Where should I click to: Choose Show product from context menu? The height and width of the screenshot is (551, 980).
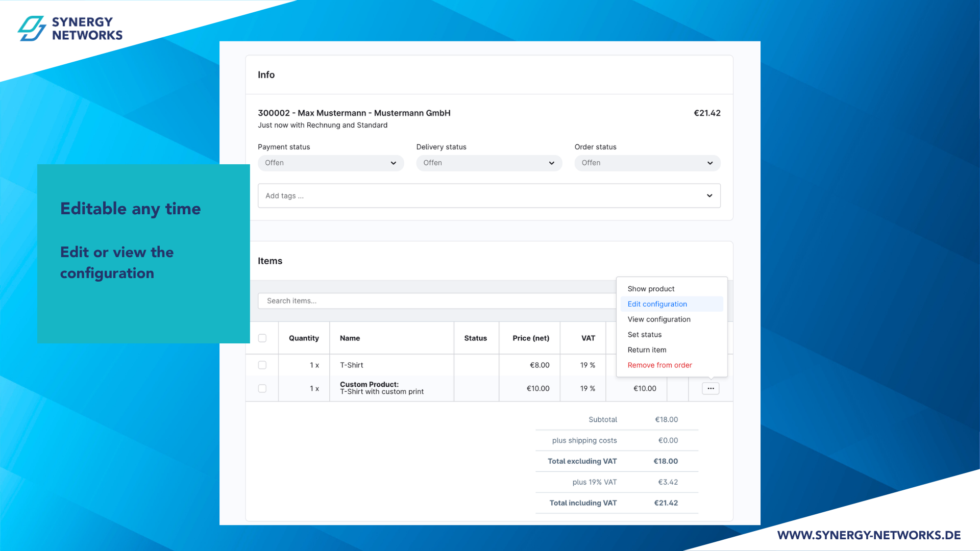tap(651, 289)
